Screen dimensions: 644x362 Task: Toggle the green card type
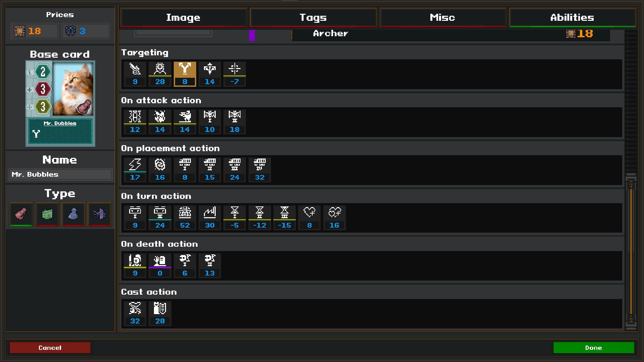[x=47, y=214]
